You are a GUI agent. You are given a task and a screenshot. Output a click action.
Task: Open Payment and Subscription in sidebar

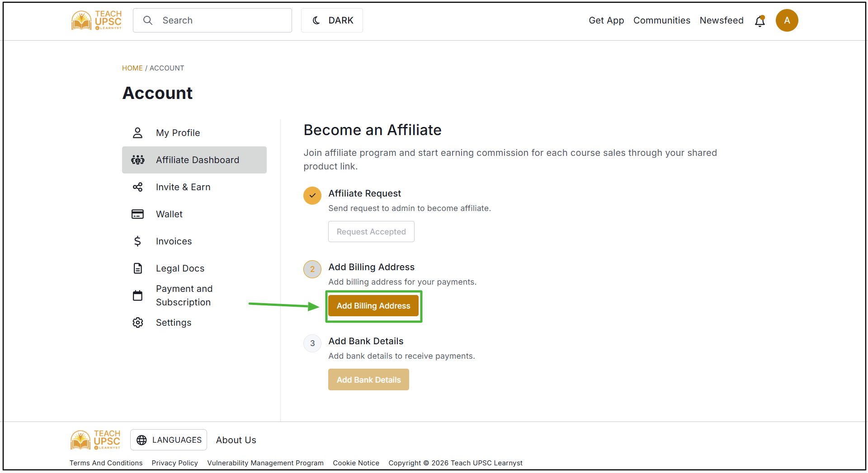click(194, 295)
